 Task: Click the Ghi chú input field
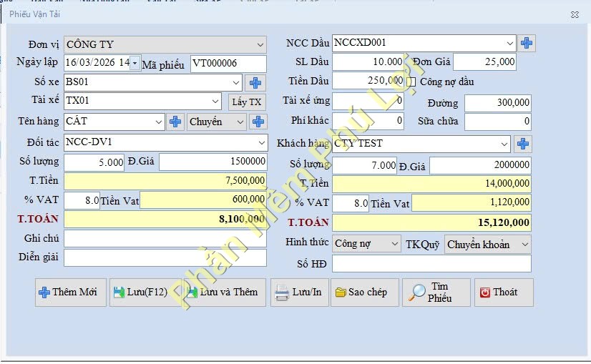165,239
